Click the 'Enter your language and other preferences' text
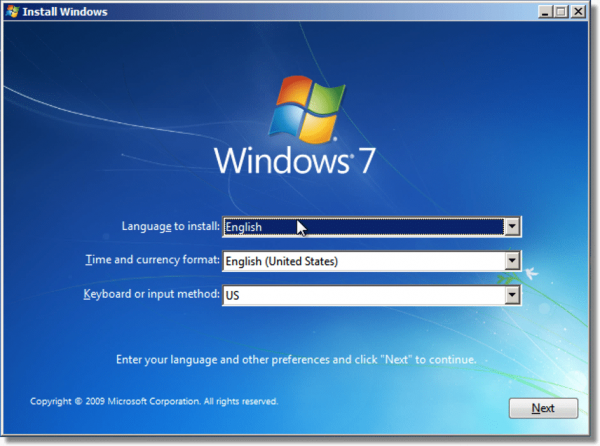 coord(296,360)
